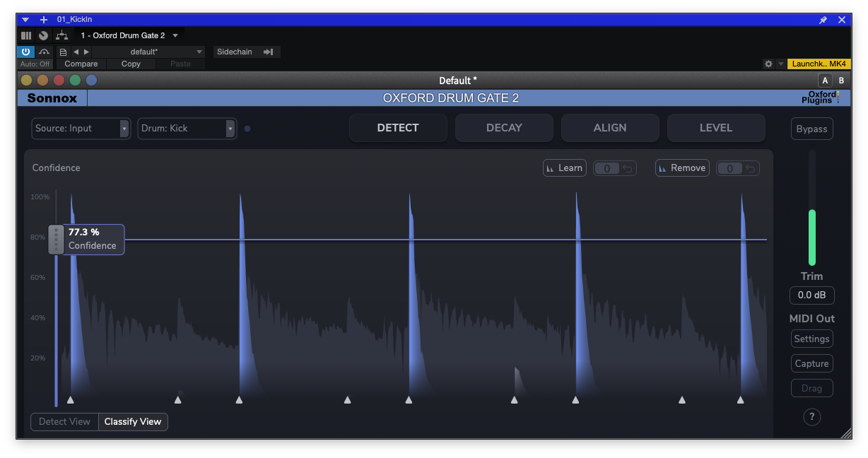The width and height of the screenshot is (868, 458).
Task: Expand the dropdown arrow beside the gear
Action: [x=780, y=64]
